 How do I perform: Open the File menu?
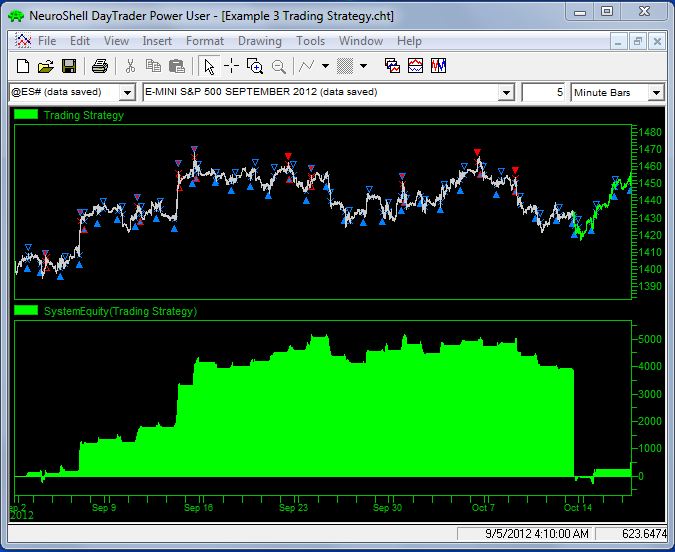pos(47,41)
